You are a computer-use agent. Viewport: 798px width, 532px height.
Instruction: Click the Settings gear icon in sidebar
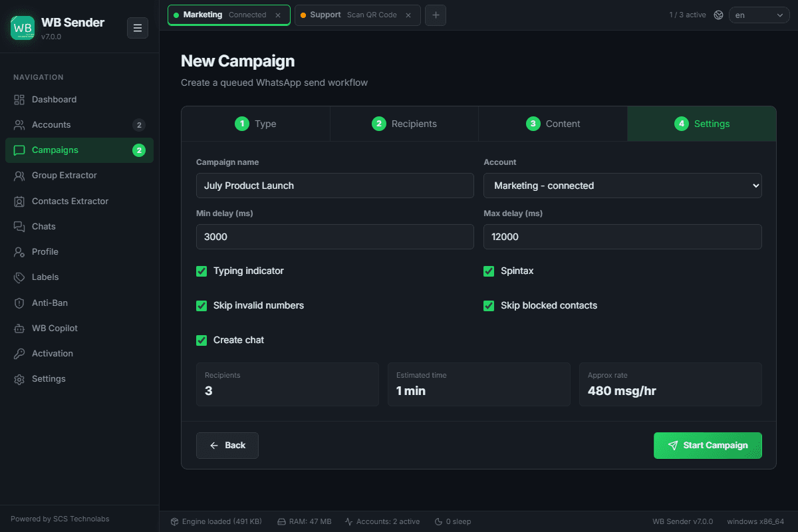pyautogui.click(x=19, y=379)
